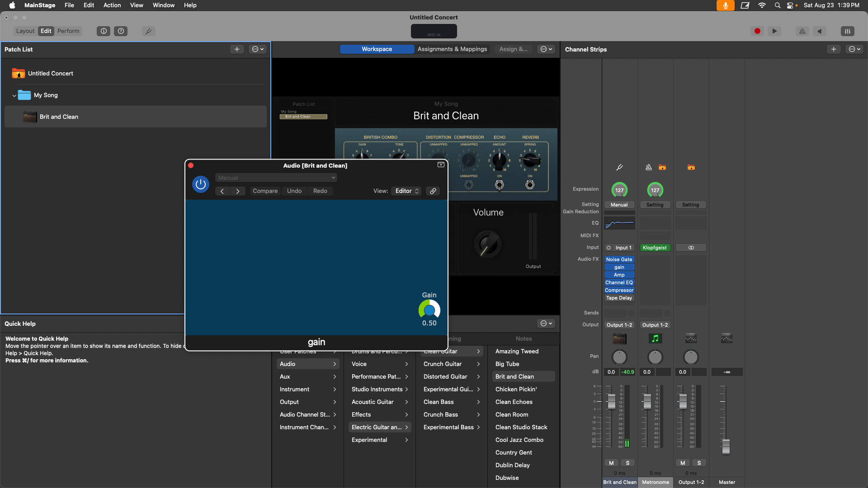
Task: Toggle the mixer channel strips button in the toolbar
Action: 848,31
